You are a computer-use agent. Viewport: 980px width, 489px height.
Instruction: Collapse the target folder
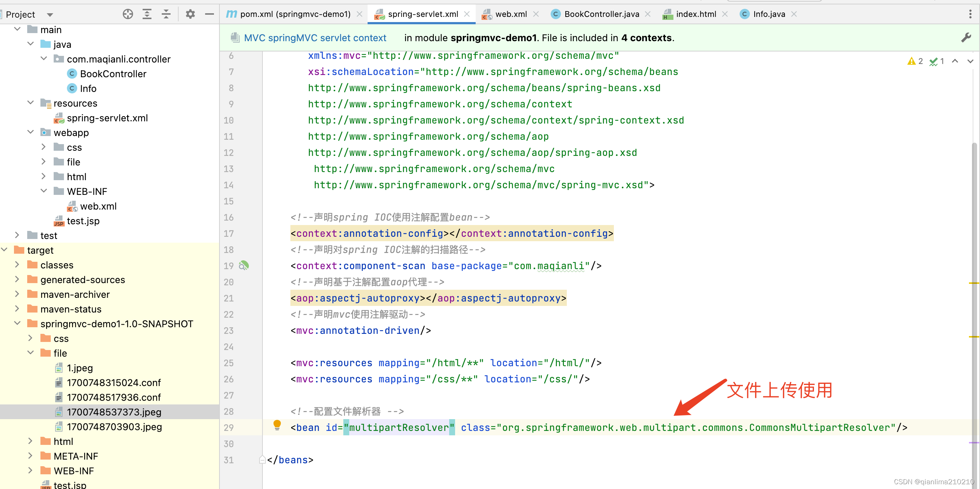click(x=4, y=250)
